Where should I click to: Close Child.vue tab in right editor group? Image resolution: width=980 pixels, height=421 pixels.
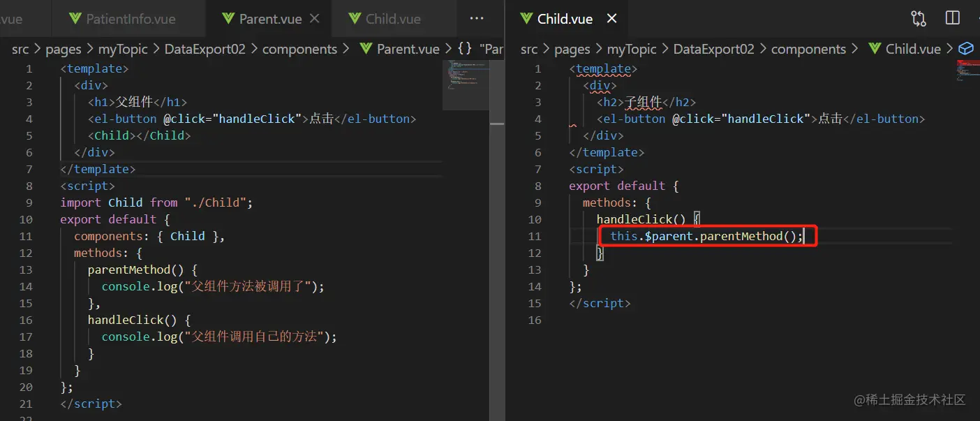611,19
